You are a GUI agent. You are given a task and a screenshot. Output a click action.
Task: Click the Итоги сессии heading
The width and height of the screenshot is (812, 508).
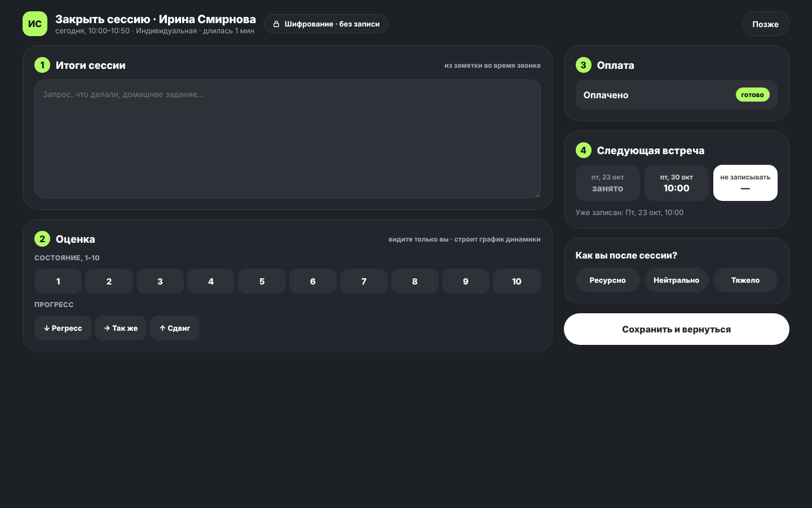pos(91,65)
